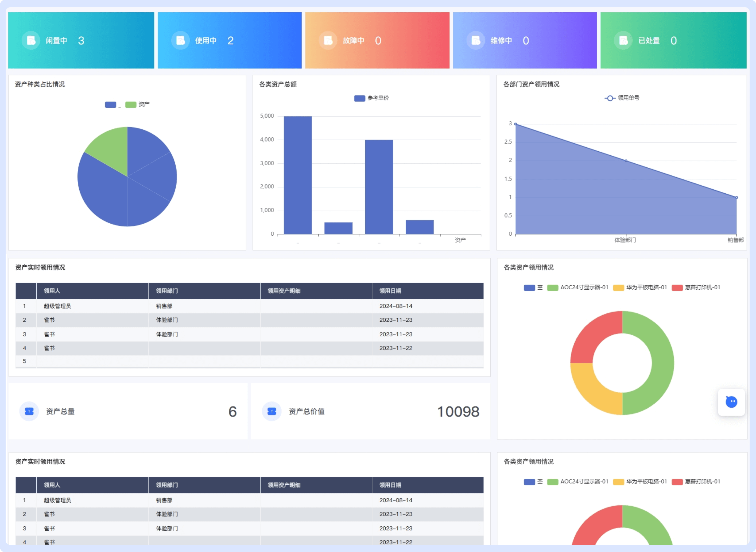This screenshot has width=756, height=552.
Task: Click the 使用中 status card icon
Action: pyautogui.click(x=181, y=40)
